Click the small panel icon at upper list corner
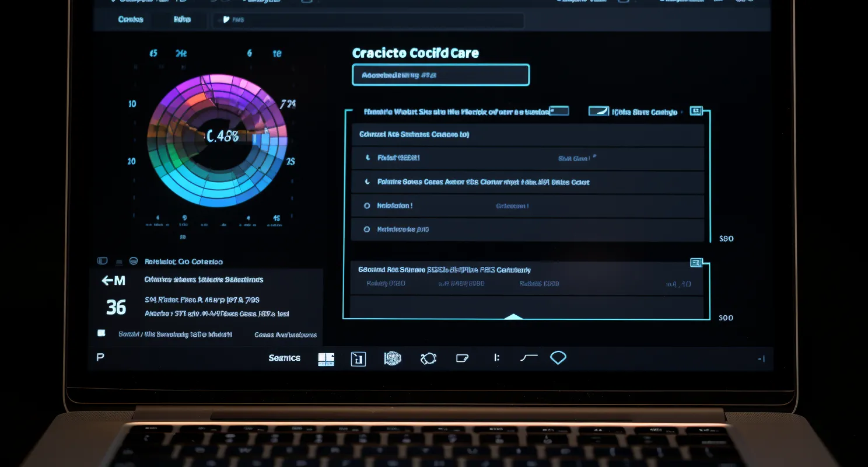This screenshot has height=467, width=868. pos(696,110)
